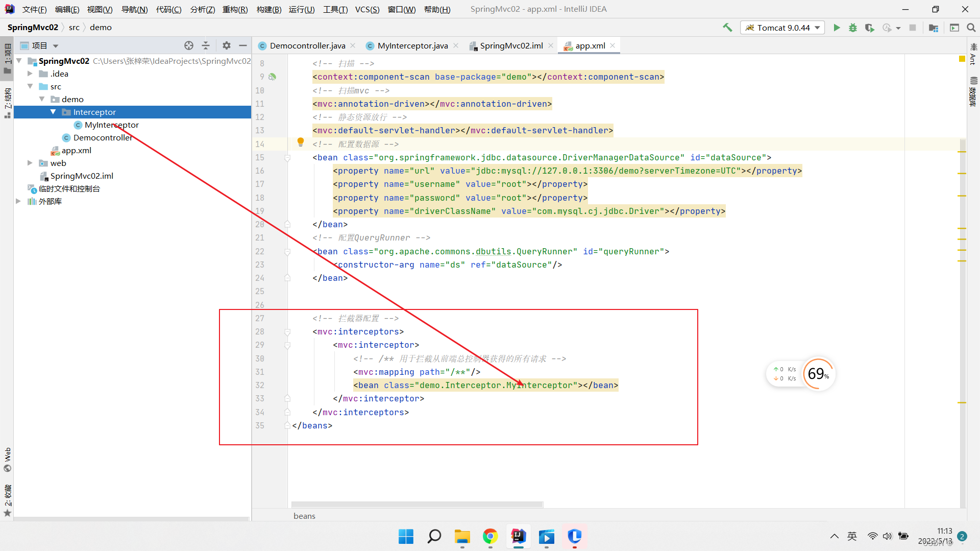Click the locate/select opened file target icon

189,45
